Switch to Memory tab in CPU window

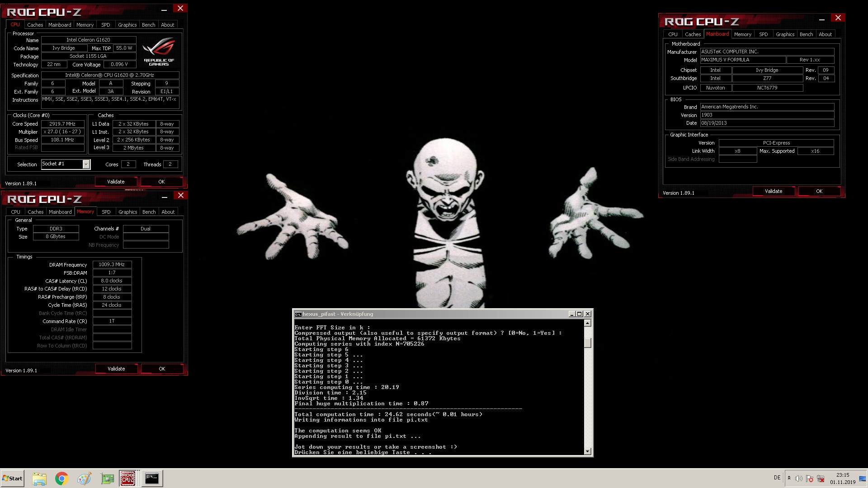(85, 25)
